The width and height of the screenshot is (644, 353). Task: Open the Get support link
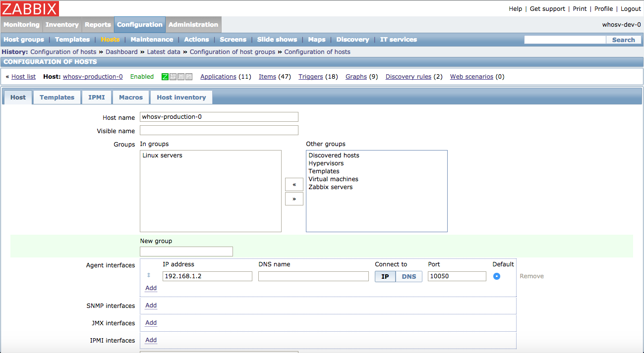547,9
